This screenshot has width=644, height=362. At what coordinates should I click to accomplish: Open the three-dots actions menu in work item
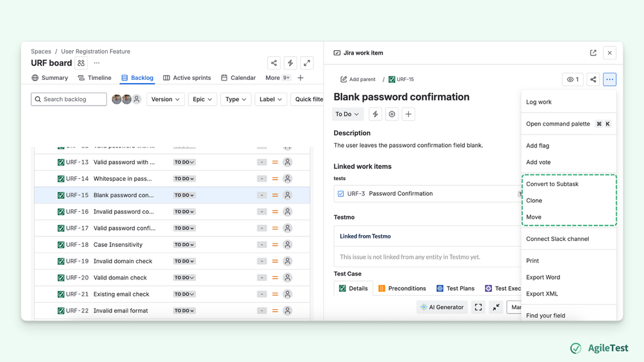click(609, 79)
